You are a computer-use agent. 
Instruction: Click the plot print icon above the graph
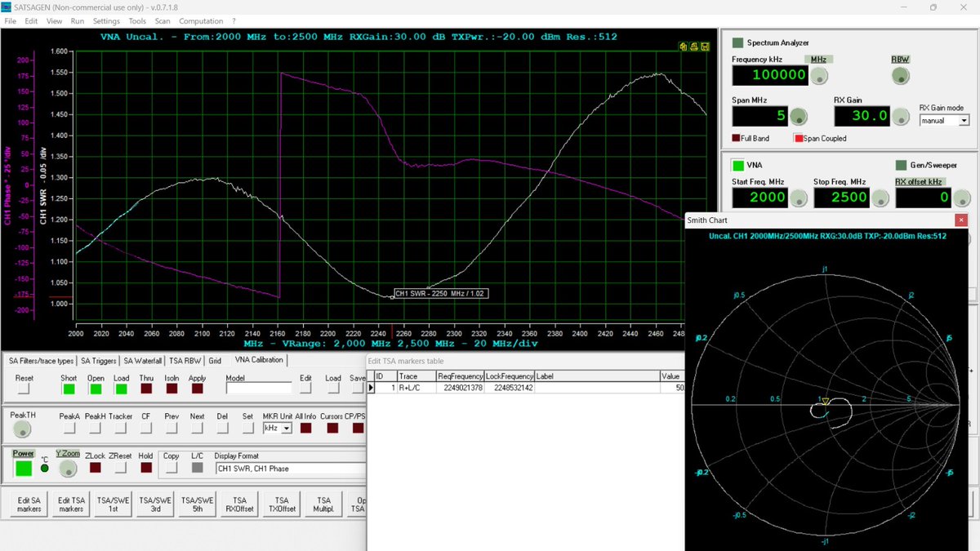693,47
